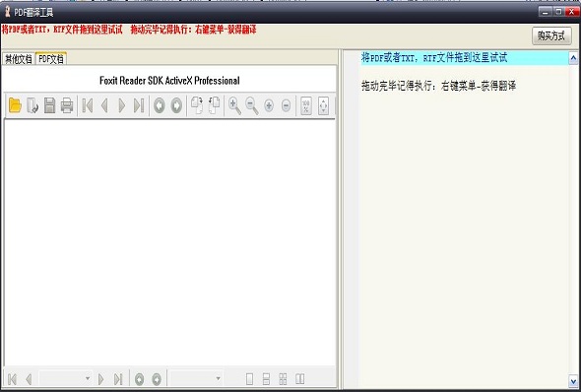The width and height of the screenshot is (581, 392).
Task: Go to first page in top toolbar
Action: click(x=88, y=105)
